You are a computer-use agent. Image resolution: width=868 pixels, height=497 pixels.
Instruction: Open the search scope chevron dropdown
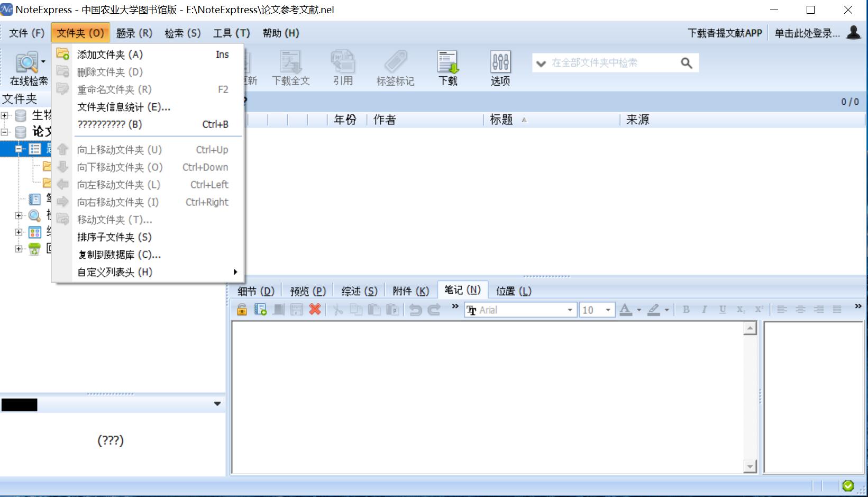pos(541,64)
